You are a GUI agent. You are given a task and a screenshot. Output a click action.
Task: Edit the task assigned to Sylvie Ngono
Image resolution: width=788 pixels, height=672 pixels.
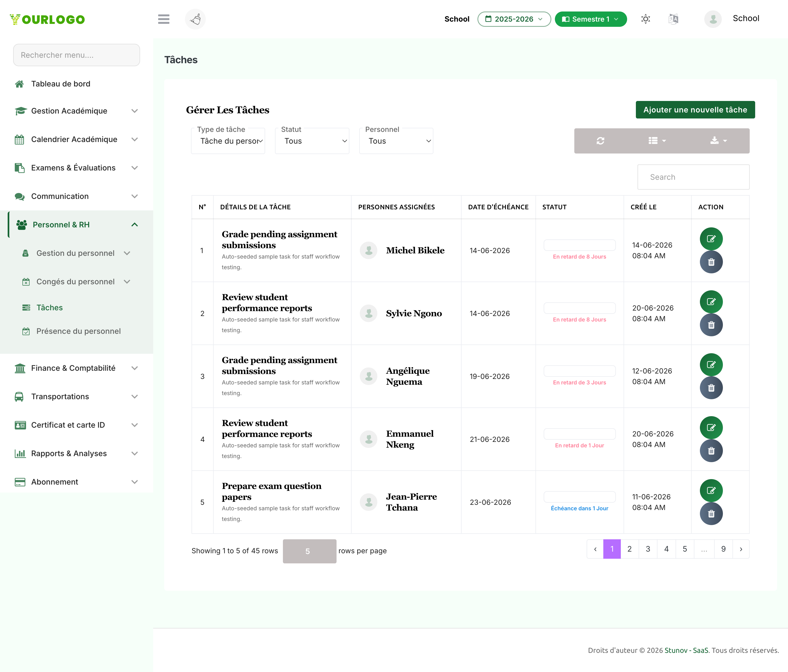711,302
